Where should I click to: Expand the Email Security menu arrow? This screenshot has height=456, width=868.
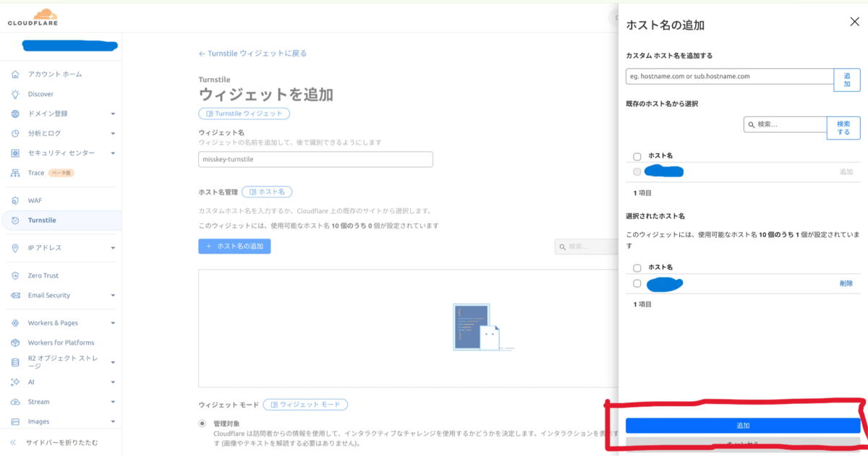click(113, 296)
